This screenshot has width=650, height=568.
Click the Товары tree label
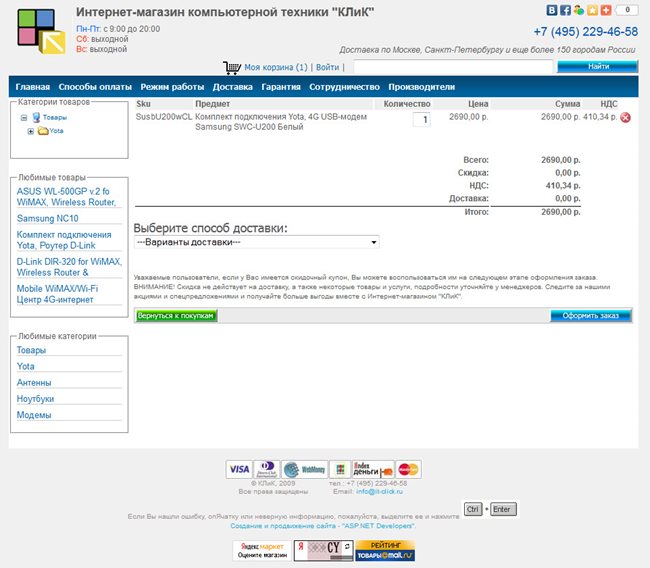pyautogui.click(x=54, y=118)
